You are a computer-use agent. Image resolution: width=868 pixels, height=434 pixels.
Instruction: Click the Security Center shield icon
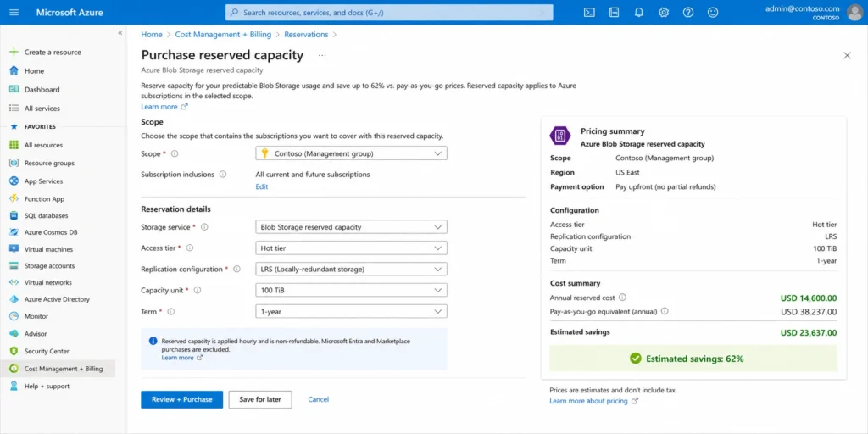14,351
